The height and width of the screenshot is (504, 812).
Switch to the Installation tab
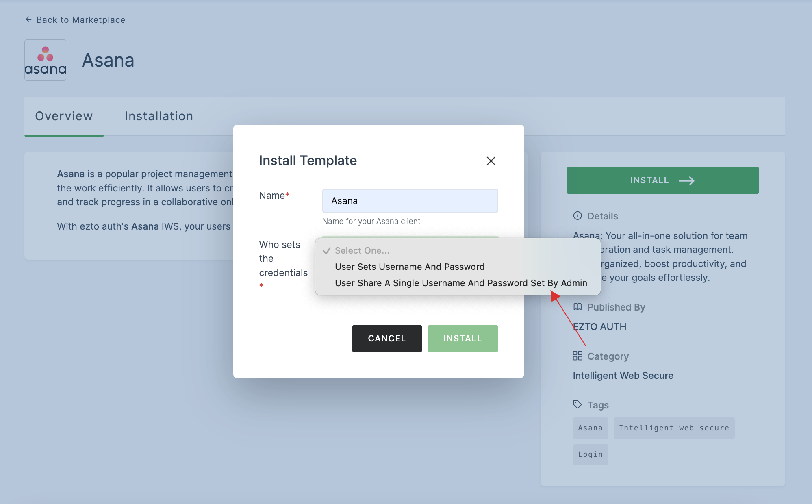[158, 115]
